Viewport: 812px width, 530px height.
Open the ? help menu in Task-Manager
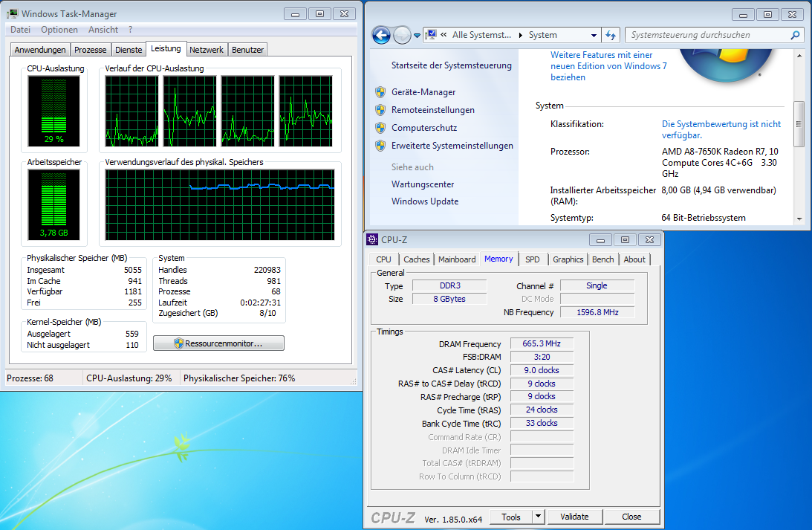pos(131,30)
